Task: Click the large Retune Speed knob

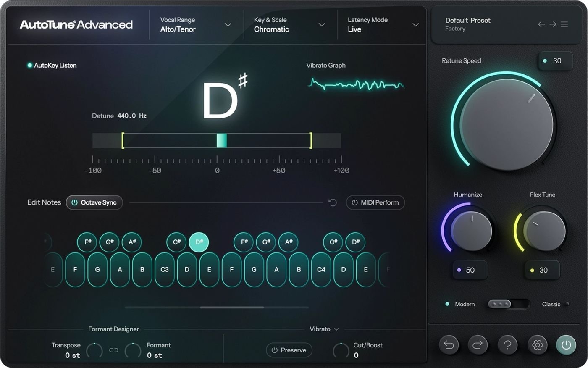Action: (507, 125)
